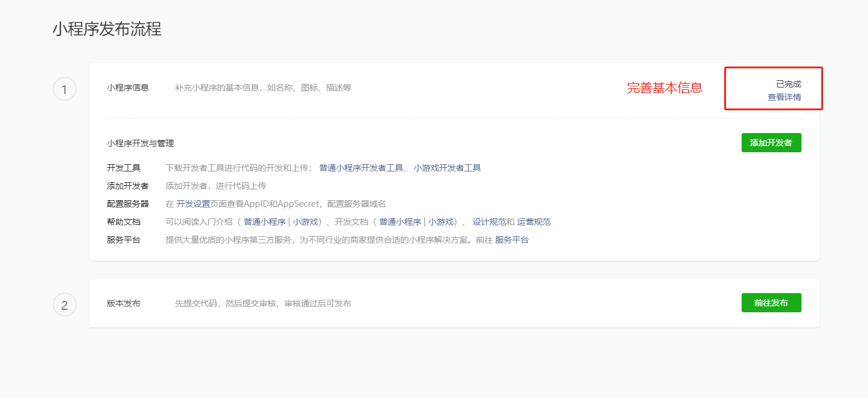Open the 运营规范 link
Screen dimensions: 868x398
coord(534,222)
